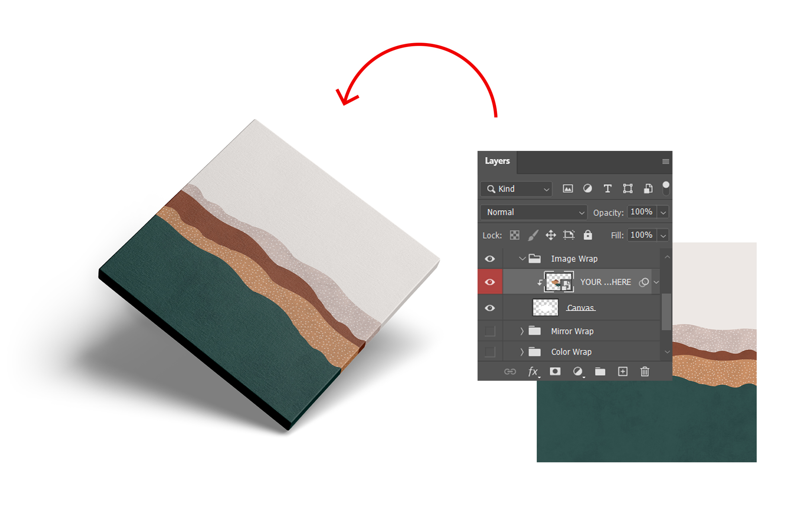Lock all padlock icon
798x532 pixels.
(588, 235)
